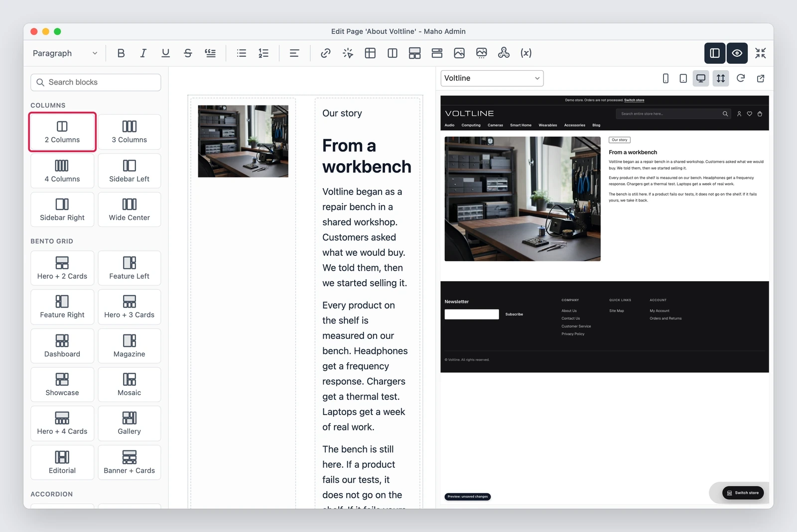Open the Voltline store dropdown
This screenshot has height=532, width=797.
(492, 78)
